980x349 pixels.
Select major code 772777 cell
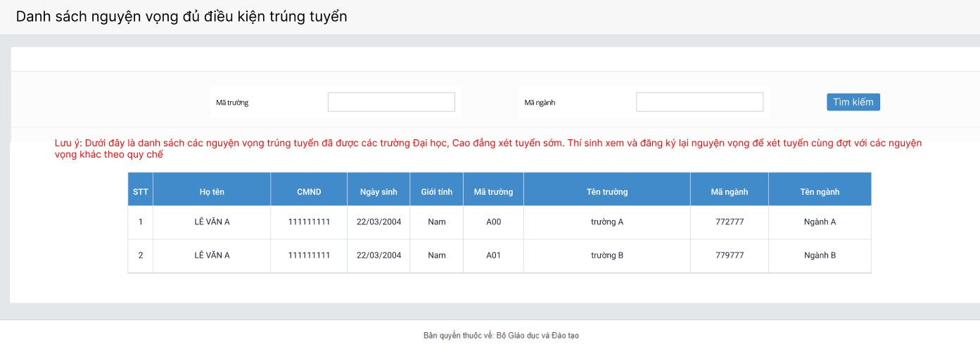pyautogui.click(x=729, y=222)
